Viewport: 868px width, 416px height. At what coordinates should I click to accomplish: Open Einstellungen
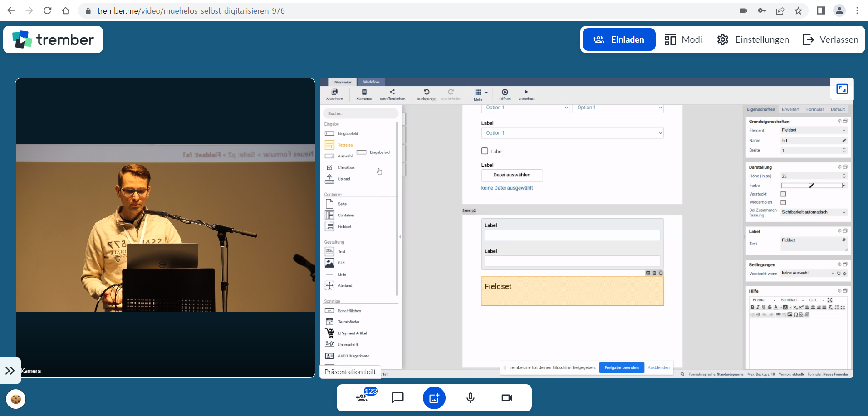753,39
